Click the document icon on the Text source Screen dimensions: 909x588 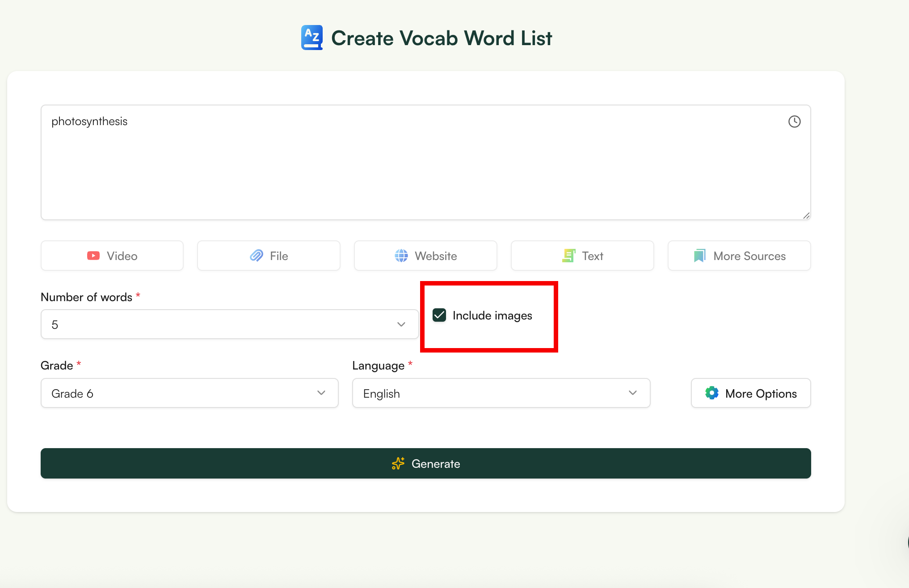568,255
